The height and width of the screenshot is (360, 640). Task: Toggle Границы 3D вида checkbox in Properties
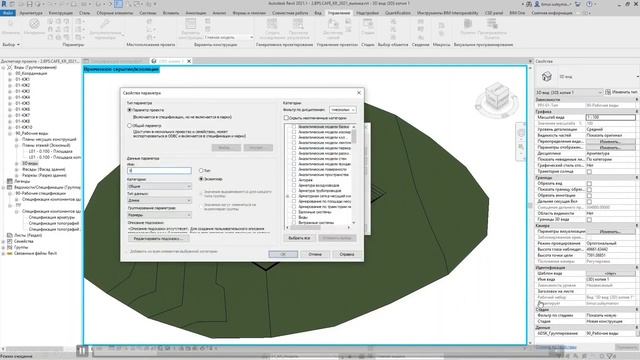click(589, 220)
